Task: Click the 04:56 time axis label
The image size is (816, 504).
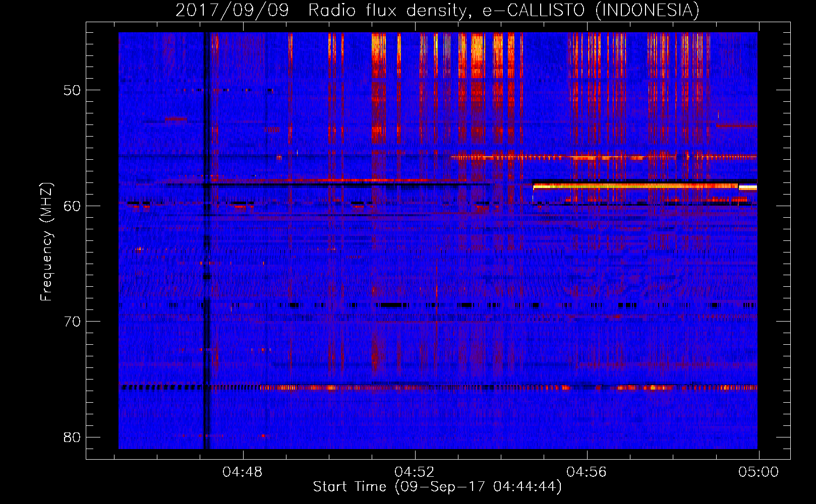Action: [587, 472]
